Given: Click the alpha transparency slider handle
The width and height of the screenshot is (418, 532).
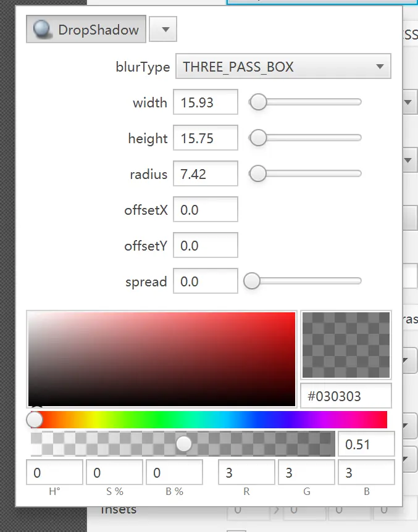Looking at the screenshot, I should pos(183,444).
